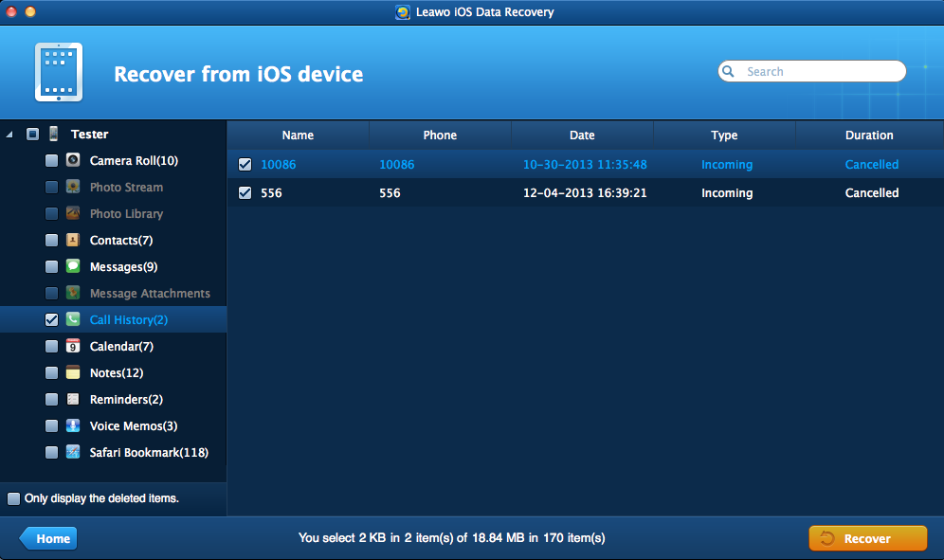
Task: Open the Messages(9) category
Action: (123, 267)
